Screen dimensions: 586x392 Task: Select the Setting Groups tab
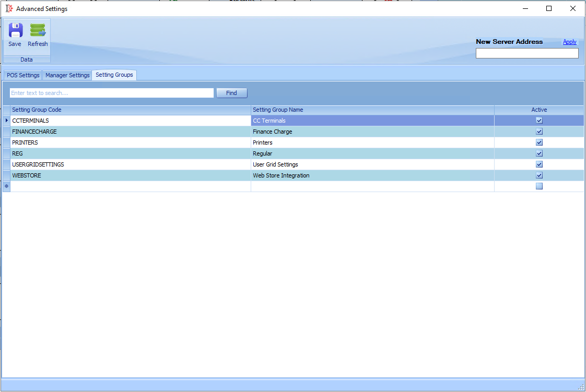(114, 75)
